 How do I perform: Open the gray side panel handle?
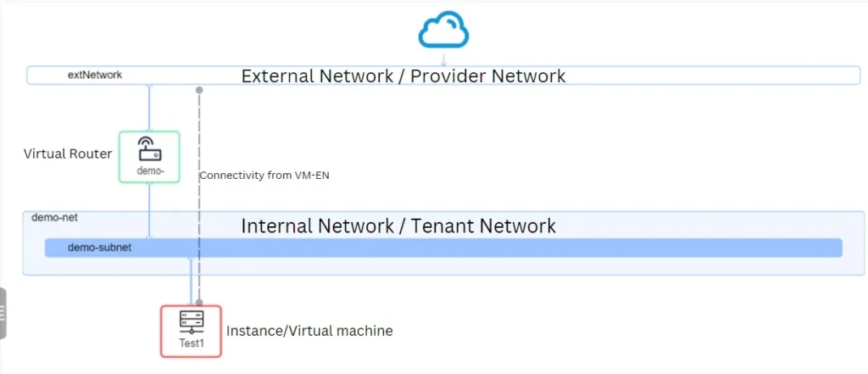(3, 313)
